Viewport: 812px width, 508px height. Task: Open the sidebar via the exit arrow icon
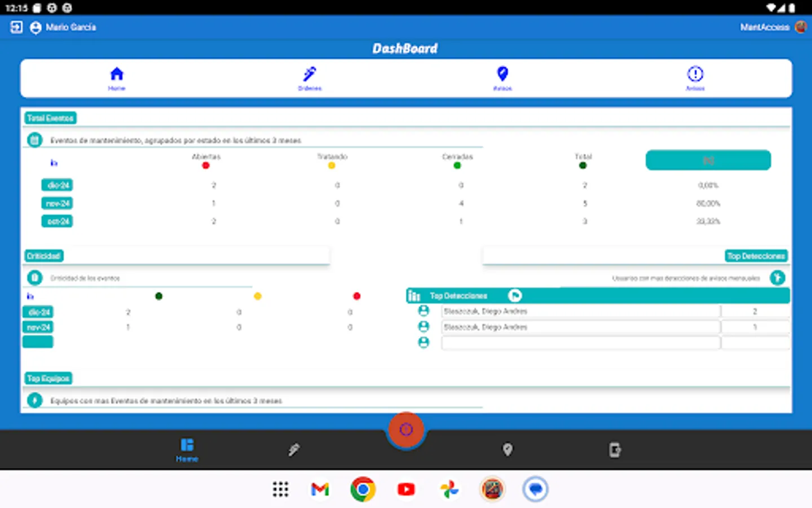(x=16, y=27)
